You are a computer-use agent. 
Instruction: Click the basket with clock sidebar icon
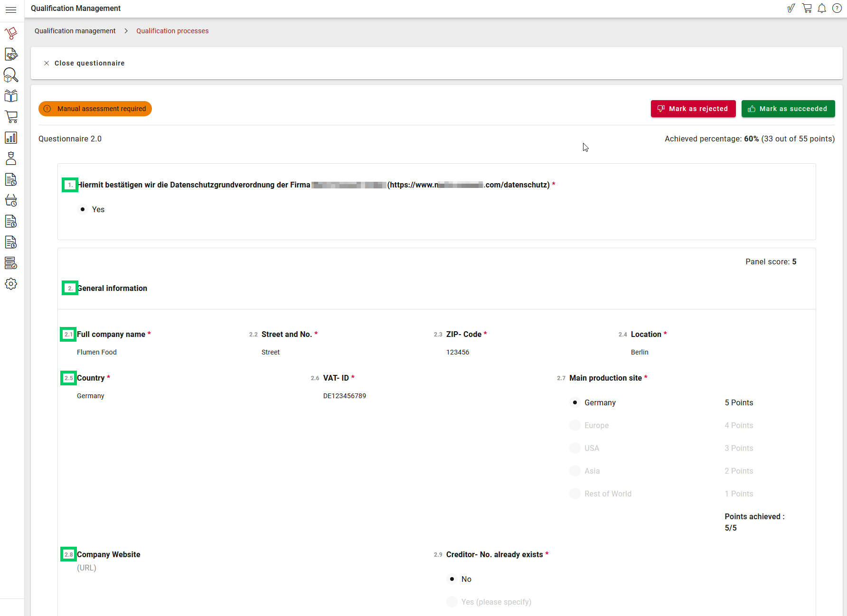coord(11,200)
